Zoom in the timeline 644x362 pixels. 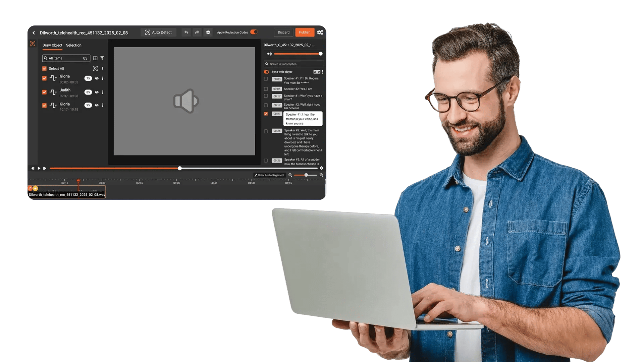point(321,175)
